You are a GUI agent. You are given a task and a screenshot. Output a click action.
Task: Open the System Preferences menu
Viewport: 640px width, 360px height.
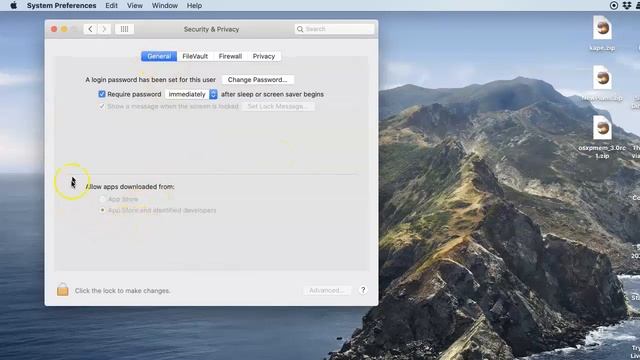pos(62,6)
